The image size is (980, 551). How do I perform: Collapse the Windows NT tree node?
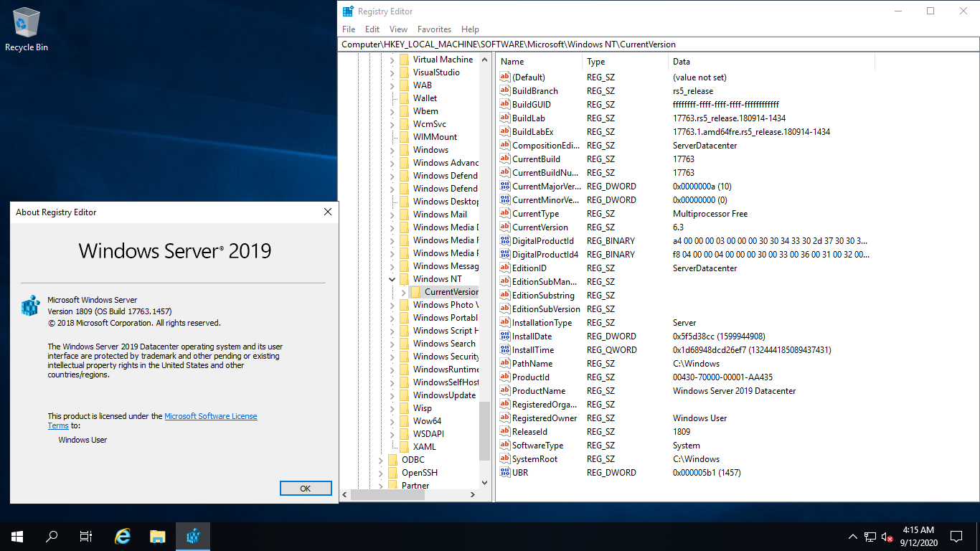click(392, 279)
